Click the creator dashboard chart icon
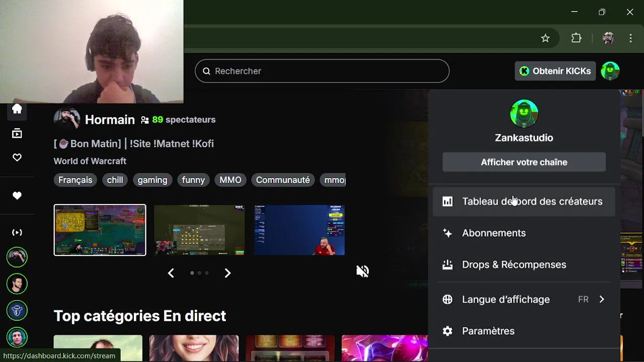Viewport: 644px width, 362px height. click(x=447, y=201)
